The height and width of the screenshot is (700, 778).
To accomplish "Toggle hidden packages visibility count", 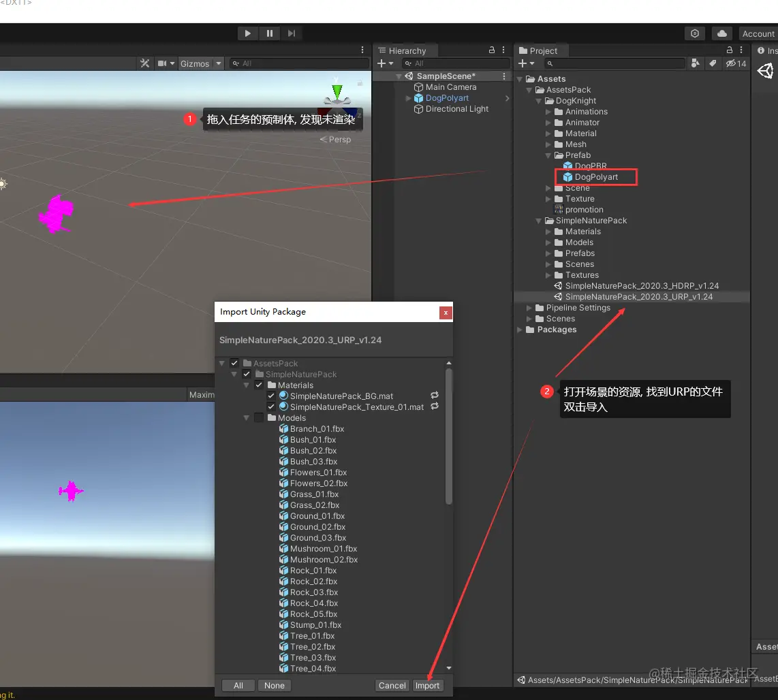I will click(x=736, y=63).
